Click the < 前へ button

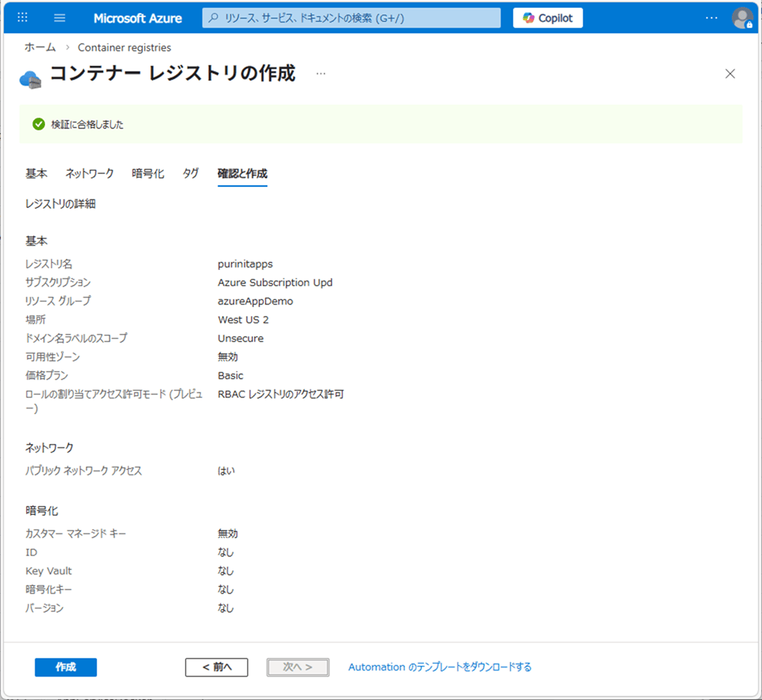pos(216,667)
